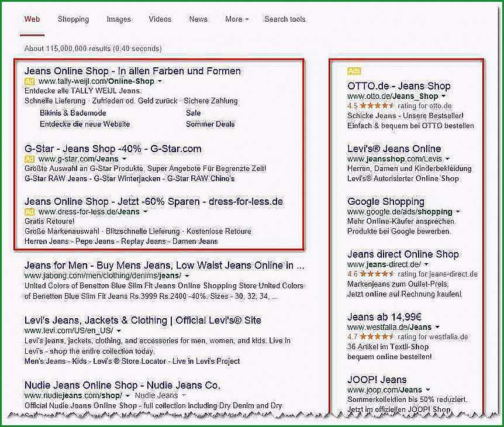504x427 pixels.
Task: Click 'Markenjeans zum Outlet-Preis.' description text
Action: (398, 284)
